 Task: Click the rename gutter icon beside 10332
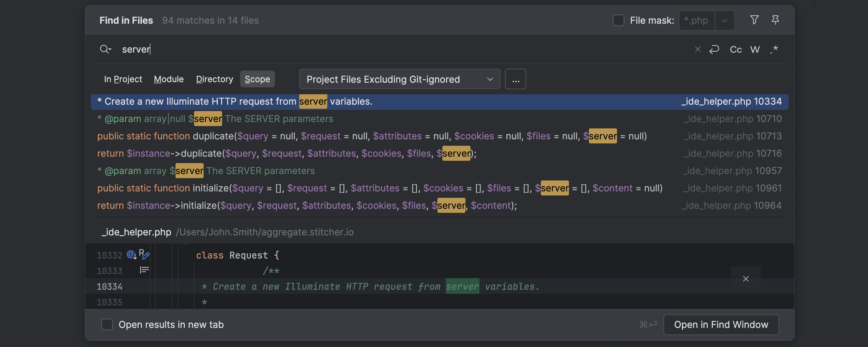pyautogui.click(x=144, y=254)
